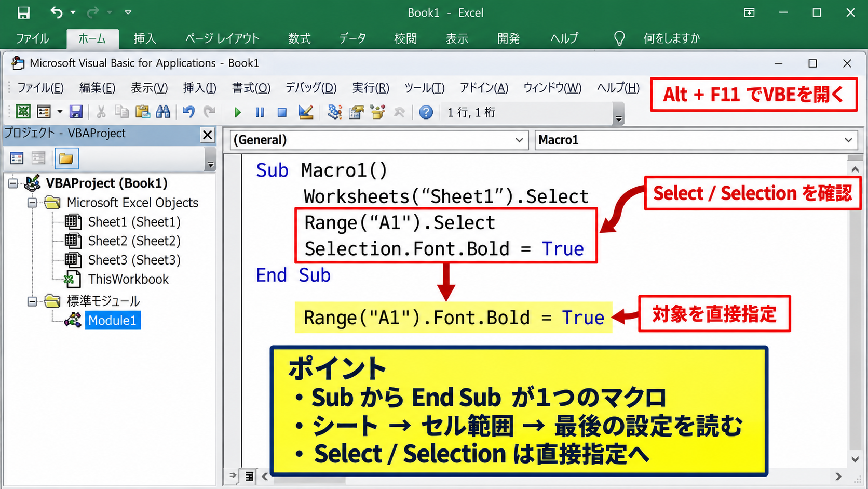This screenshot has height=489, width=868.
Task: Open Properties Window toolbar icon
Action: (x=356, y=112)
